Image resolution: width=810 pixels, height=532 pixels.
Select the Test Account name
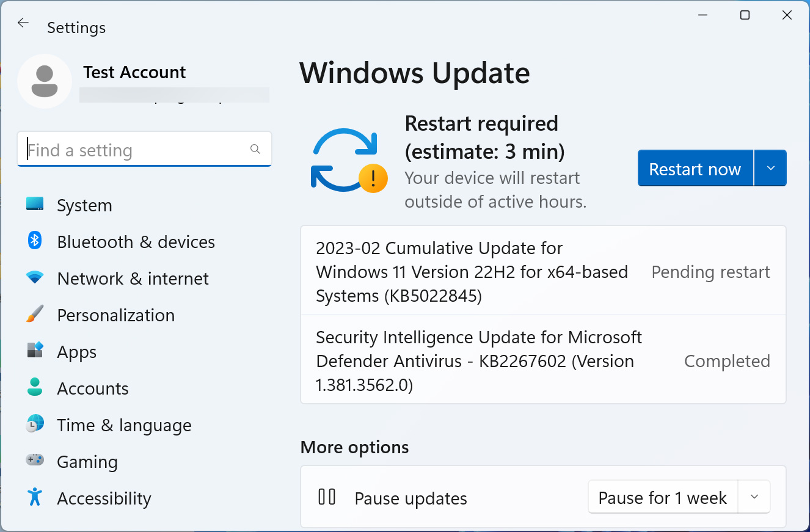(134, 72)
